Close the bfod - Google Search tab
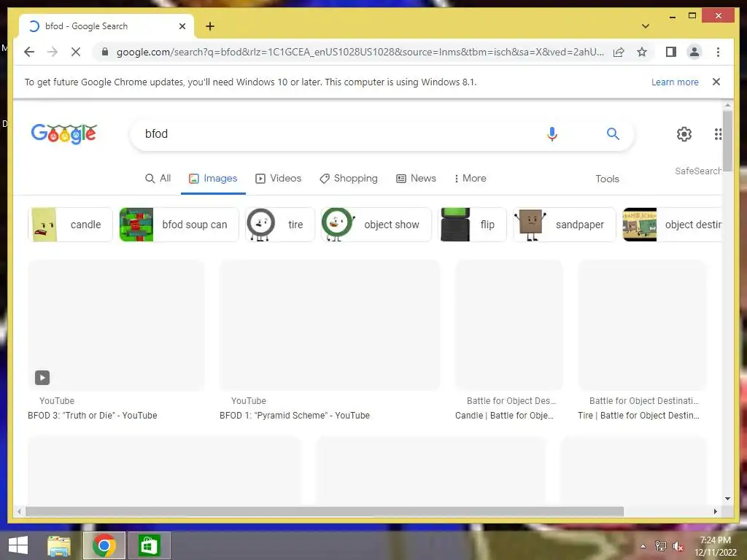Screen dimensions: 747x560 pos(182,26)
